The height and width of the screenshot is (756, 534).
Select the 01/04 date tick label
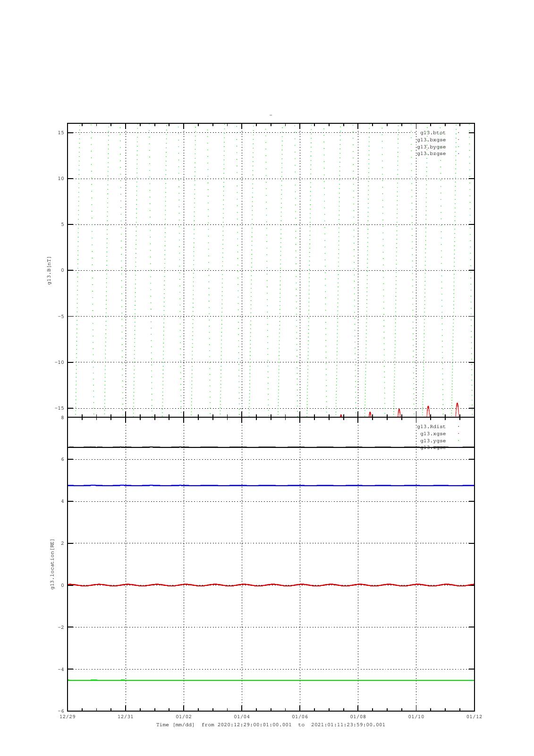pyautogui.click(x=242, y=717)
